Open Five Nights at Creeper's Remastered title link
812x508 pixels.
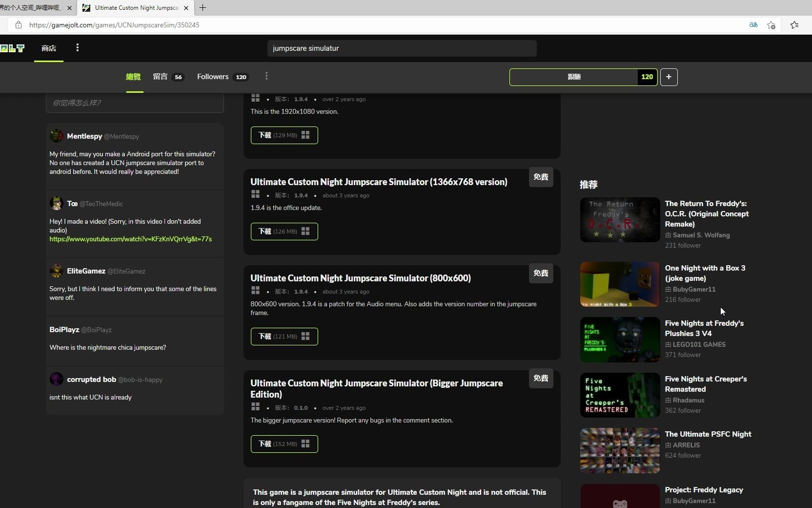(x=706, y=384)
